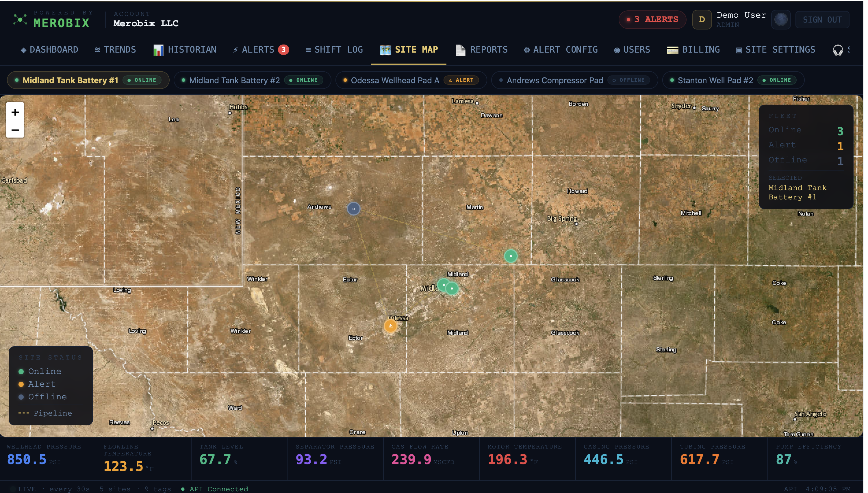Select Andrews Compressor Pad site chip

coord(574,80)
